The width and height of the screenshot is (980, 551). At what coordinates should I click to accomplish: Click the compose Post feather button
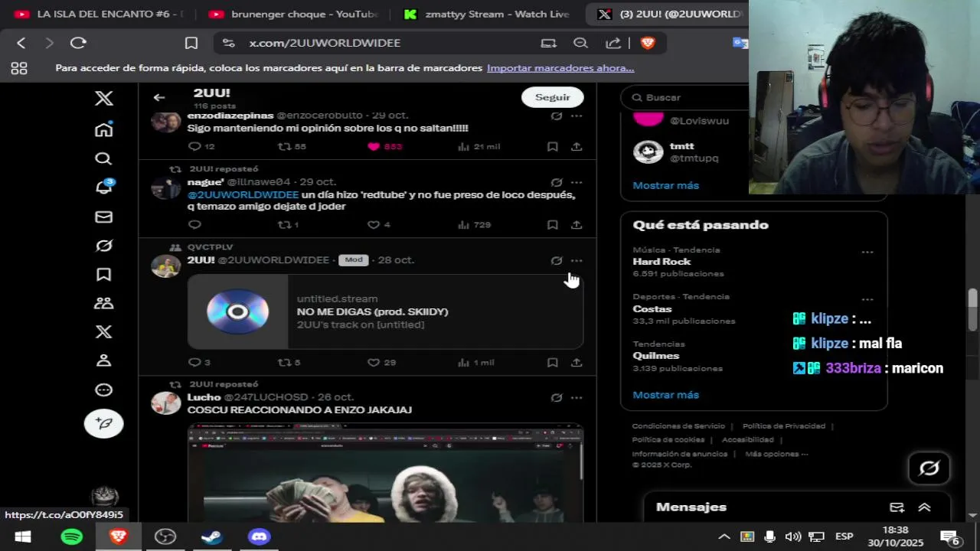click(104, 423)
